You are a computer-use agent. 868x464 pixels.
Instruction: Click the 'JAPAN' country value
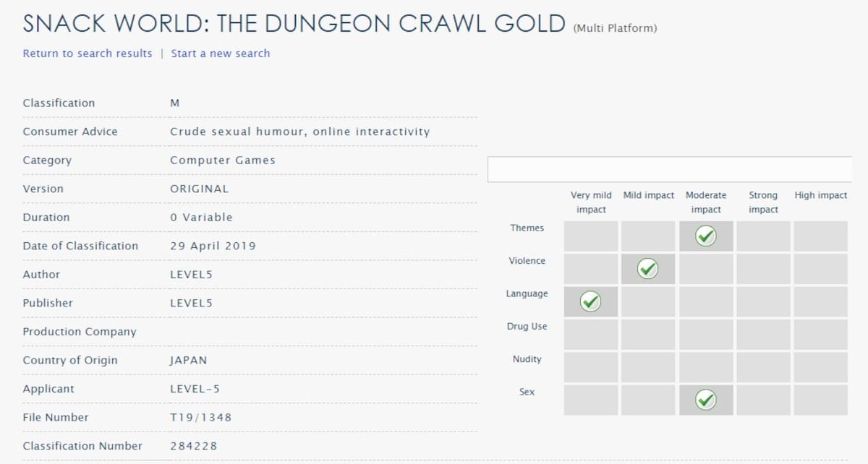(x=188, y=360)
